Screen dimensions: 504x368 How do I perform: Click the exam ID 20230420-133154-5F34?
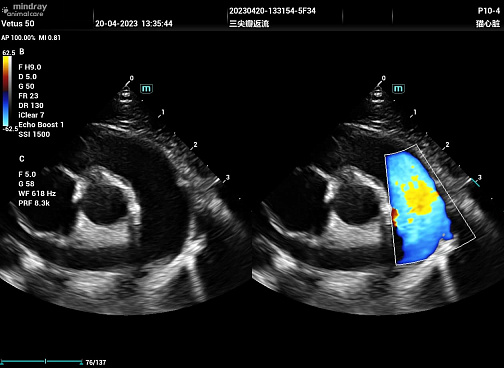[x=272, y=11]
